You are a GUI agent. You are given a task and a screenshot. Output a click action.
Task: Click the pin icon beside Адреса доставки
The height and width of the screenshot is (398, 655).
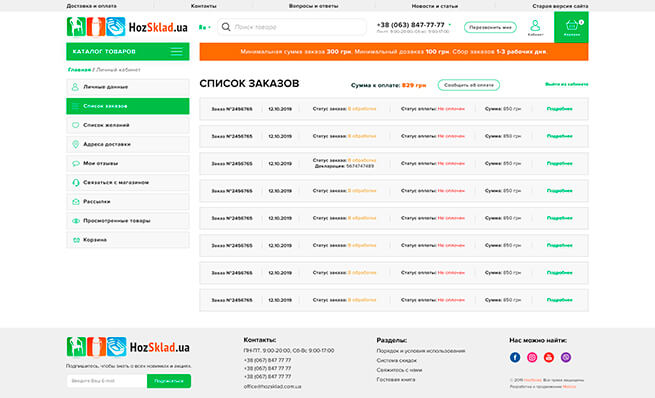tap(76, 144)
